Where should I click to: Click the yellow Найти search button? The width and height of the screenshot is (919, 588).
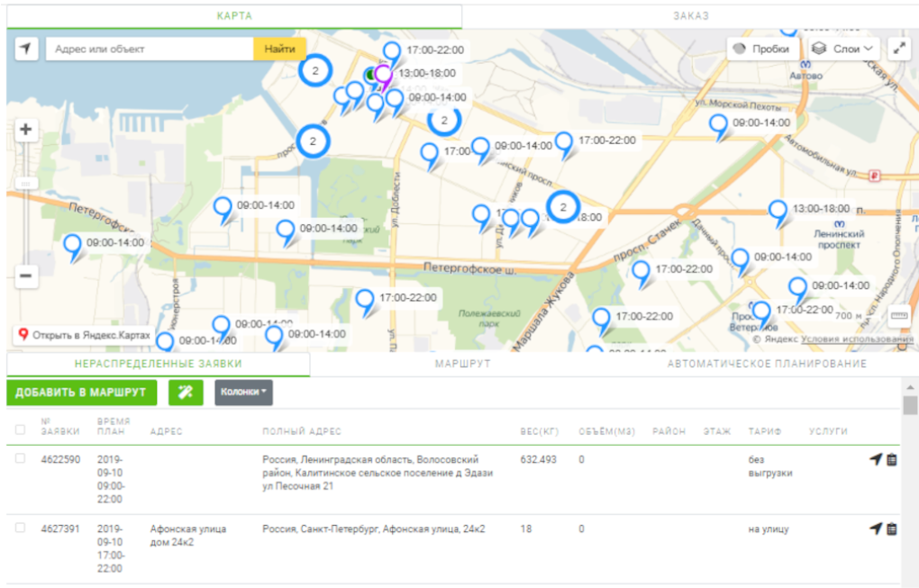pos(279,49)
